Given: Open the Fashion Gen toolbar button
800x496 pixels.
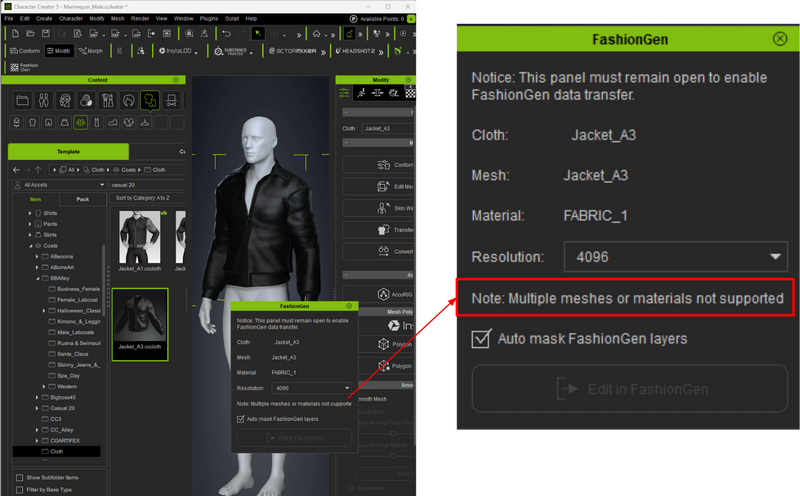Looking at the screenshot, I should 24,67.
